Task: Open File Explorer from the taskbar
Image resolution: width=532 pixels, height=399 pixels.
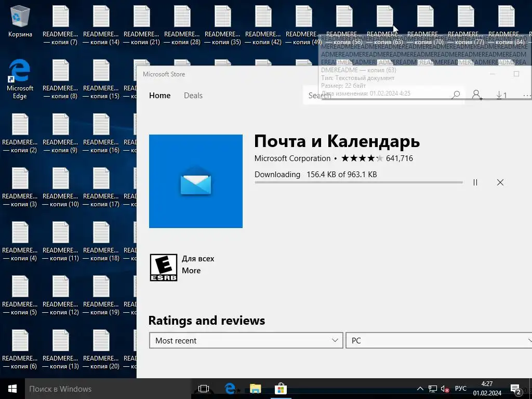Action: 256,389
